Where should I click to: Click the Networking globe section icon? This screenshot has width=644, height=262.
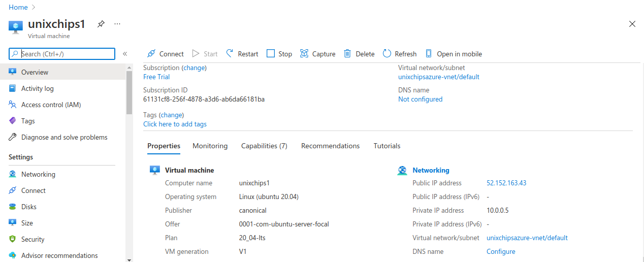tap(402, 171)
